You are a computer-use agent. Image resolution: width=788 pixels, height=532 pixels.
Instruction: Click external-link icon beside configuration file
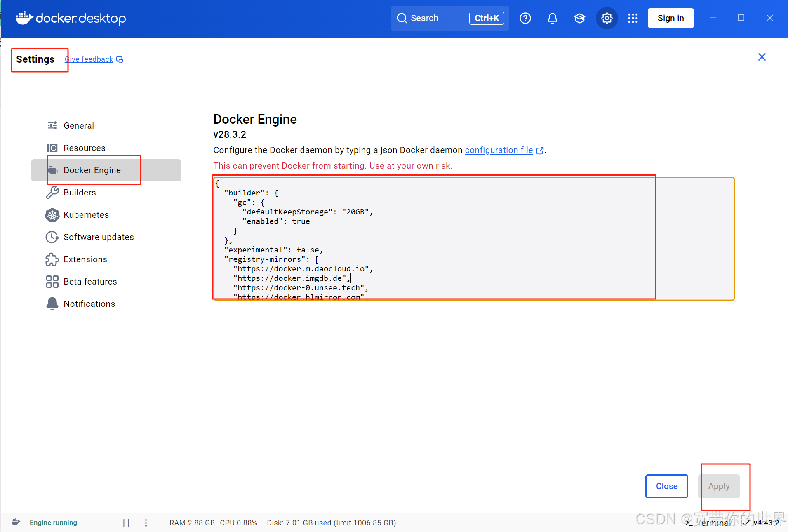tap(539, 151)
